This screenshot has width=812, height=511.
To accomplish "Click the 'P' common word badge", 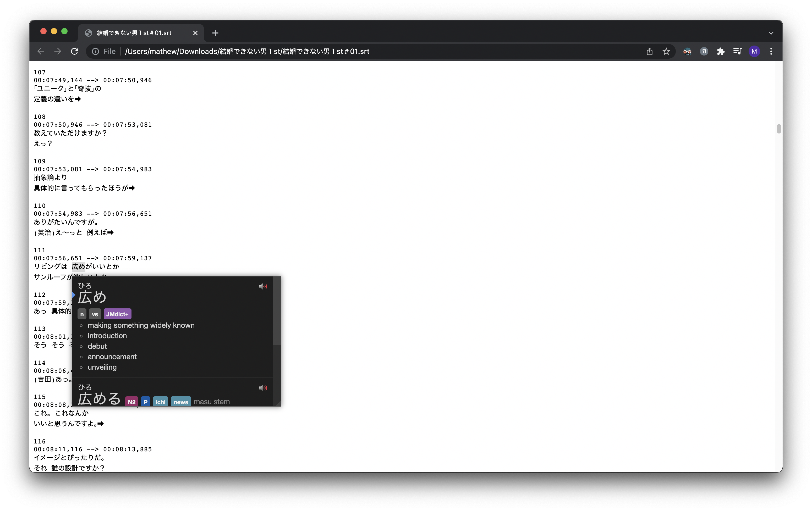I will click(145, 402).
